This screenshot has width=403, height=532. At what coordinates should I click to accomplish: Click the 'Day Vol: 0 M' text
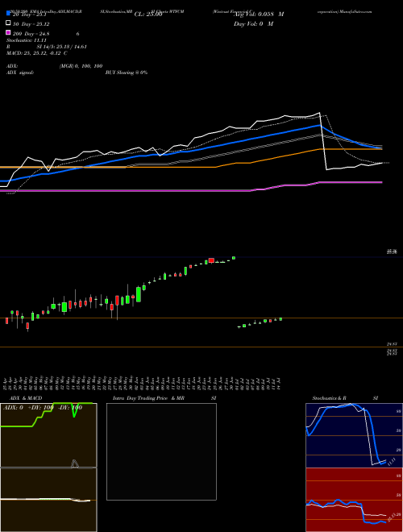[x=253, y=23]
